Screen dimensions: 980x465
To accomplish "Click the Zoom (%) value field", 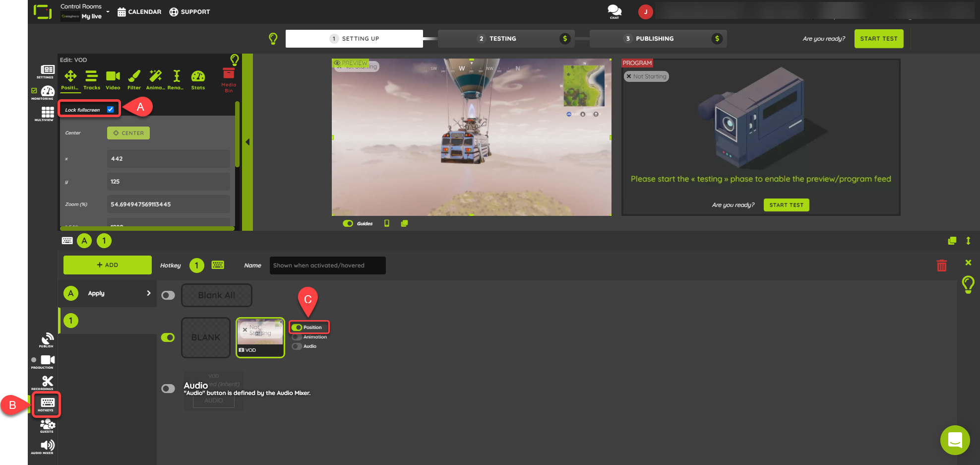I will pos(169,204).
